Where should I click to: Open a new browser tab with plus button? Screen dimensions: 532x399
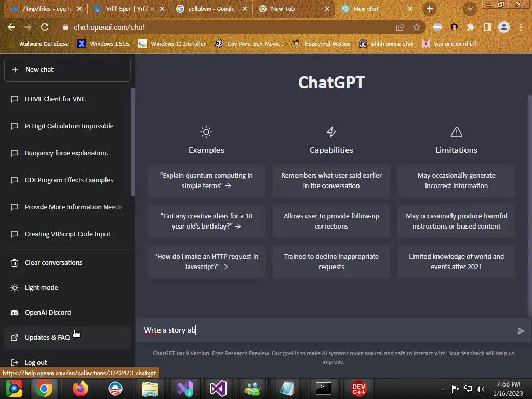430,9
